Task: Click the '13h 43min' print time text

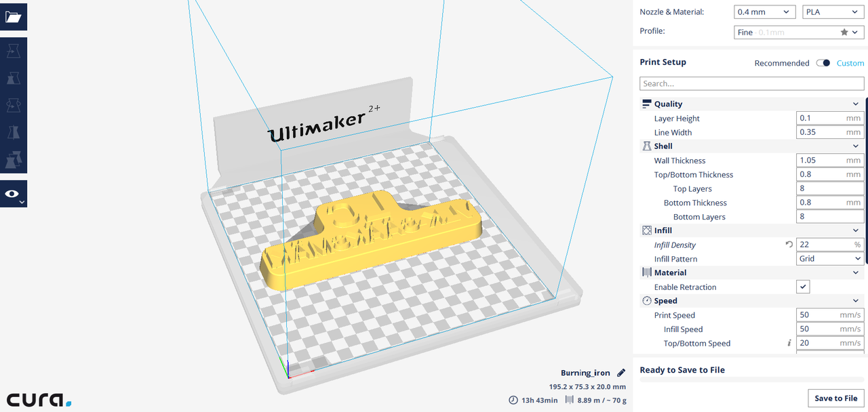Action: (540, 400)
